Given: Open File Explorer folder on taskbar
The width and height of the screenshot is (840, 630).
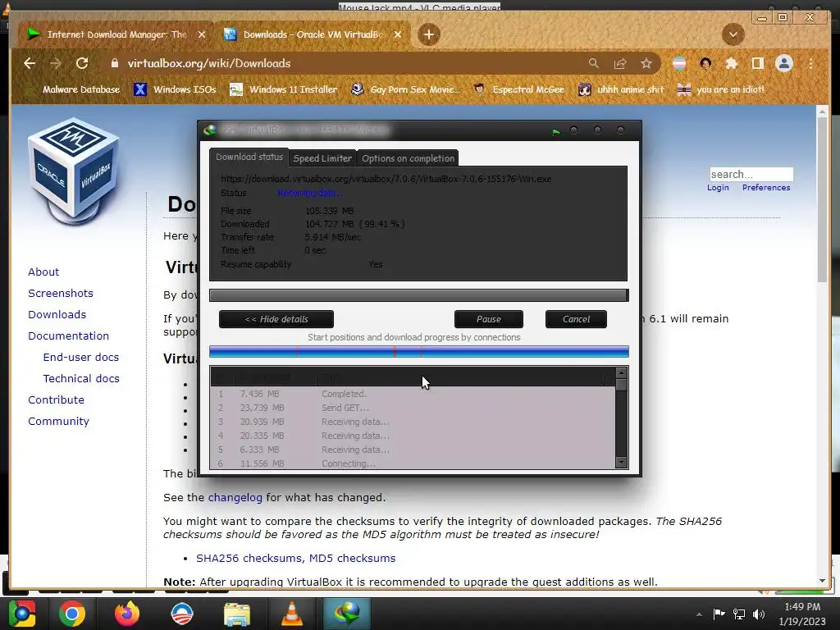Looking at the screenshot, I should pyautogui.click(x=237, y=614).
